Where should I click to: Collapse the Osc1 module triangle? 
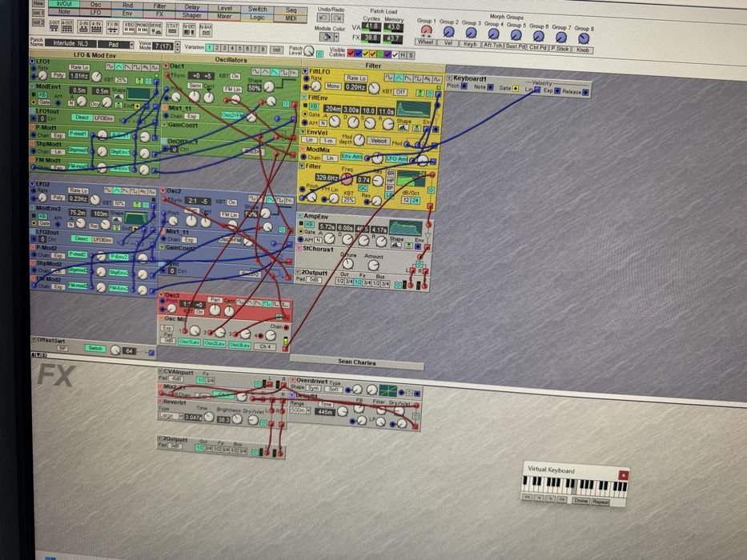[x=167, y=66]
